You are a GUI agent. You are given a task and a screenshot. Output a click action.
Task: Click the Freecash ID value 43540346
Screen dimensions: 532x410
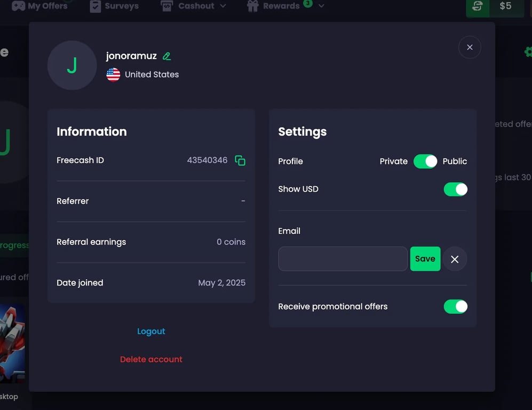coord(207,160)
